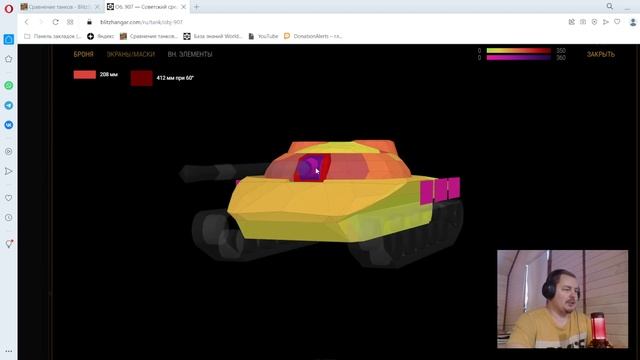Open the ad blocker shield icon

click(x=594, y=22)
